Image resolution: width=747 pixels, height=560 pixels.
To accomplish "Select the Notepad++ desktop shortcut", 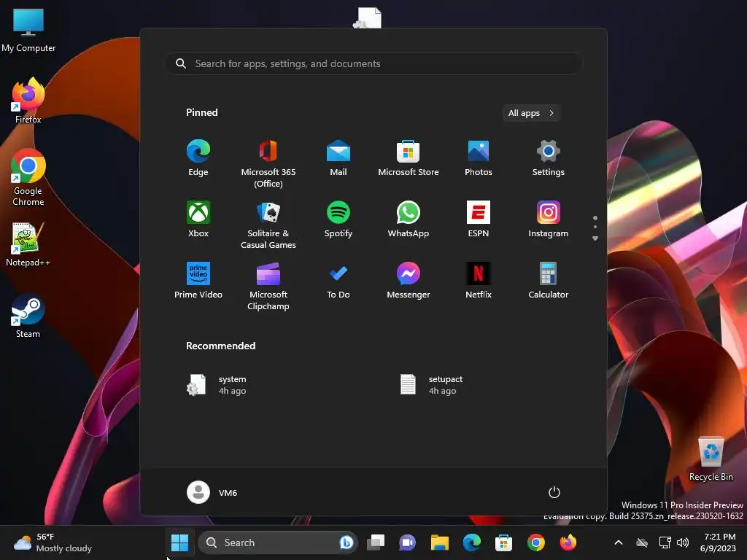I will point(28,244).
